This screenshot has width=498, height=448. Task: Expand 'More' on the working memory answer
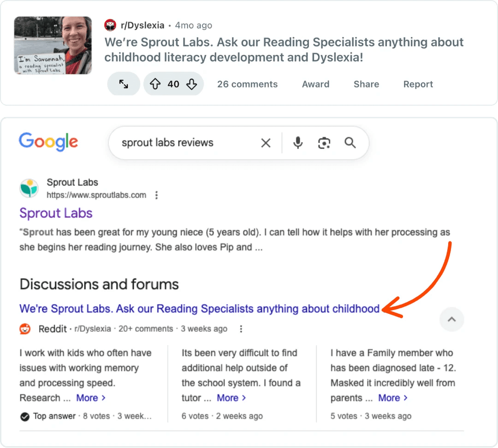click(90, 398)
